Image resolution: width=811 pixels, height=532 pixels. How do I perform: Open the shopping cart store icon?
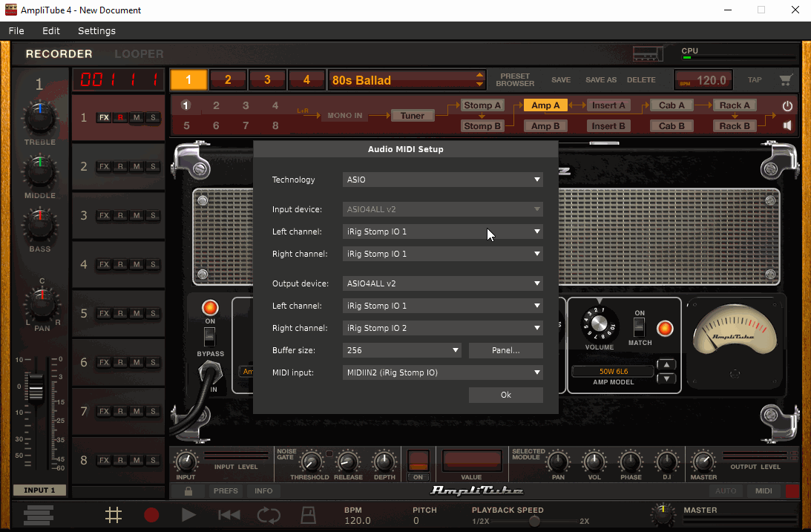click(x=786, y=80)
